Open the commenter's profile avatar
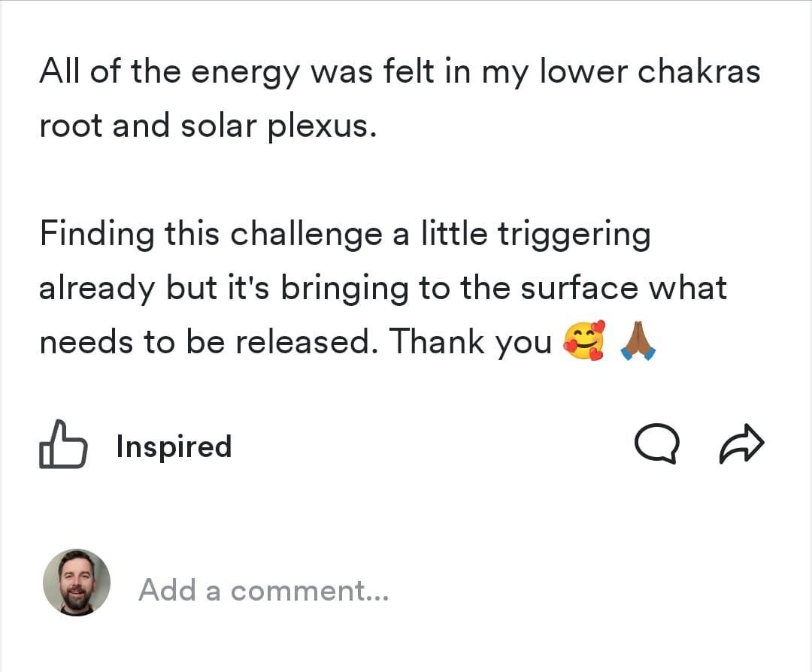 (76, 583)
